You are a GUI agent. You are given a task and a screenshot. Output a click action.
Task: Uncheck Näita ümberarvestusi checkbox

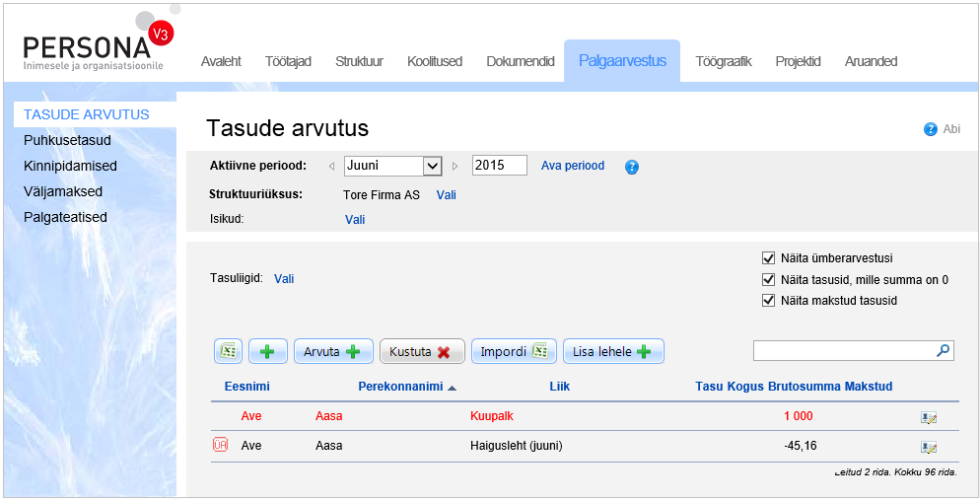769,258
